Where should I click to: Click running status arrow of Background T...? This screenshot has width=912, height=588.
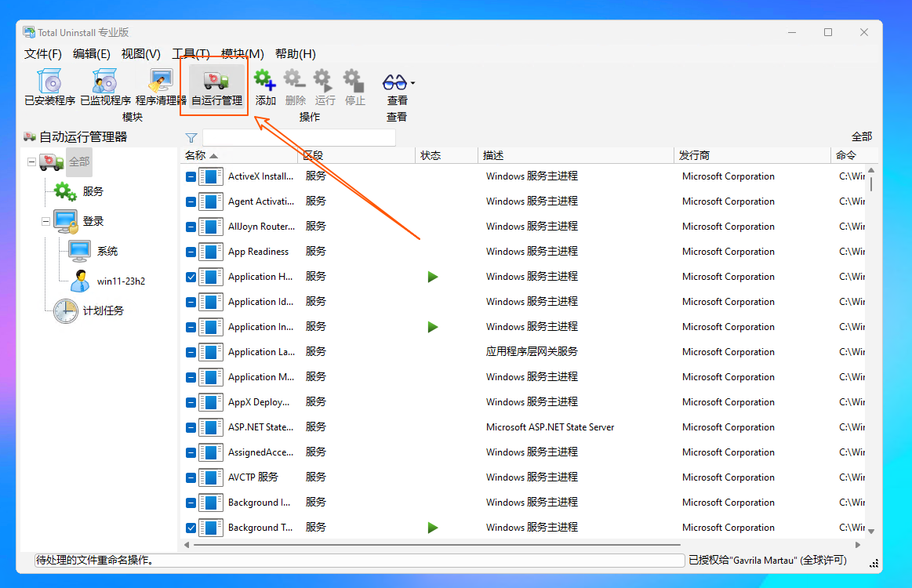point(433,528)
